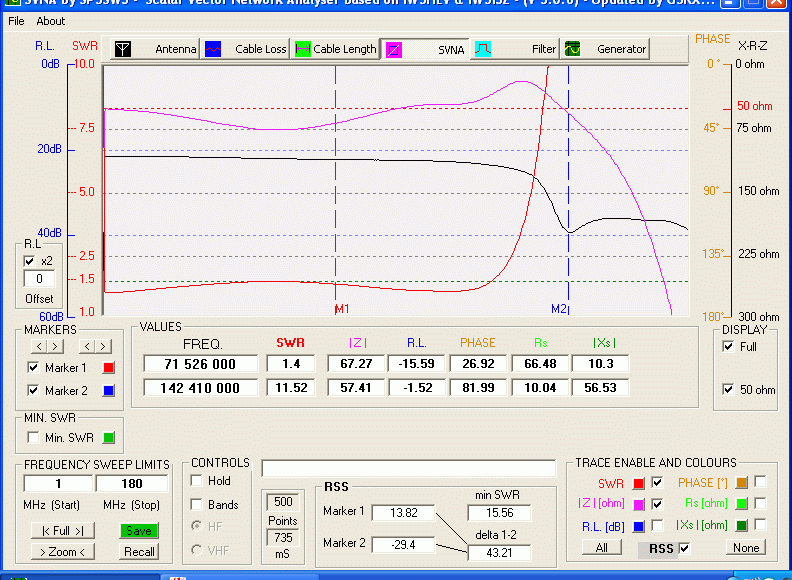The width and height of the screenshot is (792, 580).
Task: Click the Zoom sweep button
Action: [62, 552]
